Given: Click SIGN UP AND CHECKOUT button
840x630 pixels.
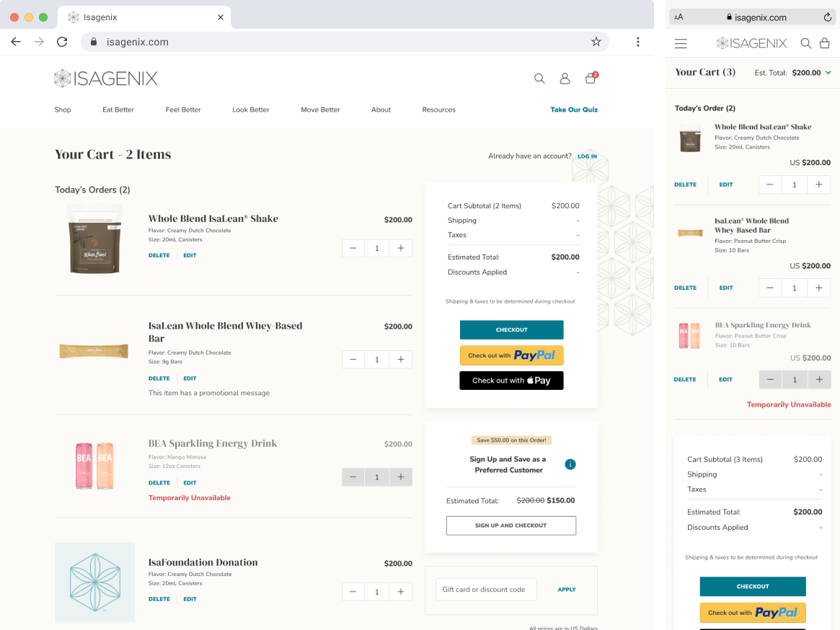Looking at the screenshot, I should coord(511,525).
